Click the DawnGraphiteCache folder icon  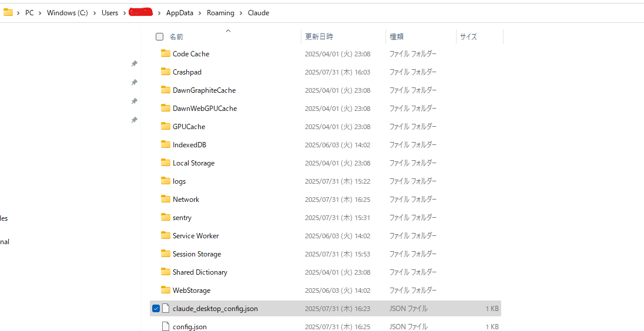point(166,90)
